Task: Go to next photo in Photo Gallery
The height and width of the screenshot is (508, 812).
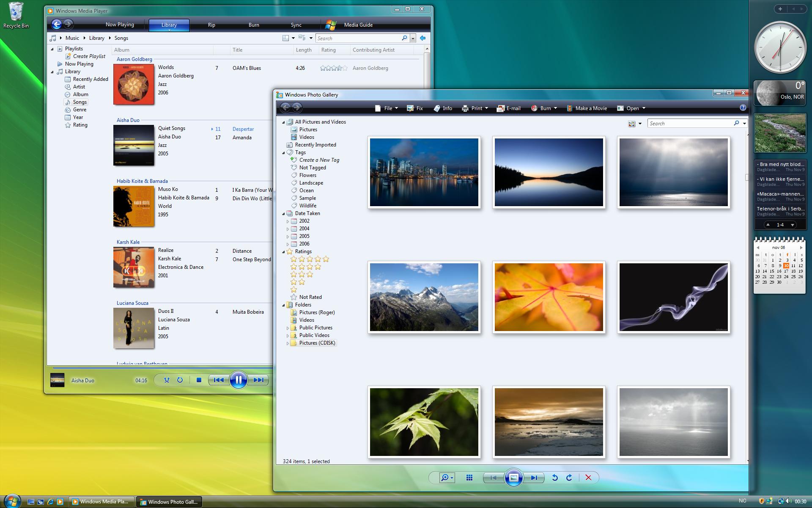Action: point(534,478)
